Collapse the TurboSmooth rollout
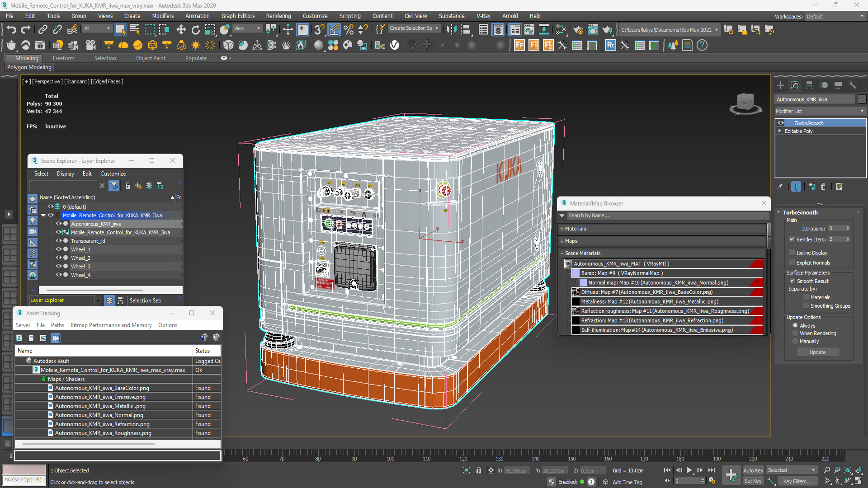This screenshot has height=488, width=868. 778,212
